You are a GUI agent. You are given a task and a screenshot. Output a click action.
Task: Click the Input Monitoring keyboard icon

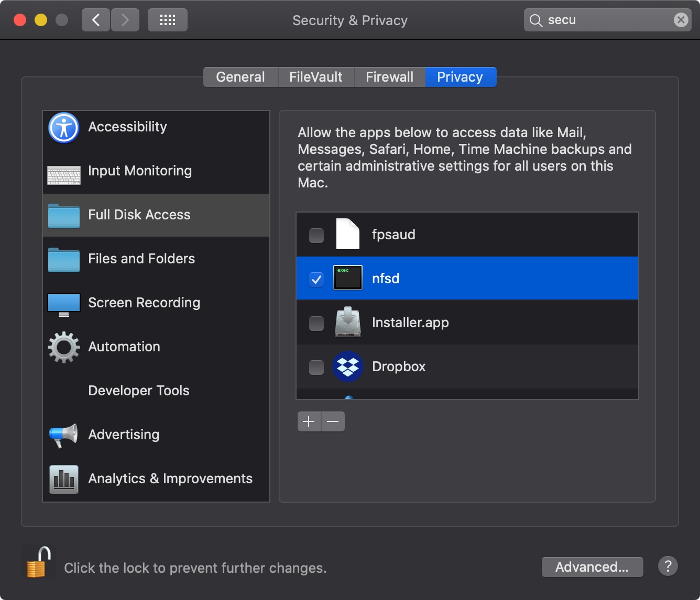click(64, 175)
